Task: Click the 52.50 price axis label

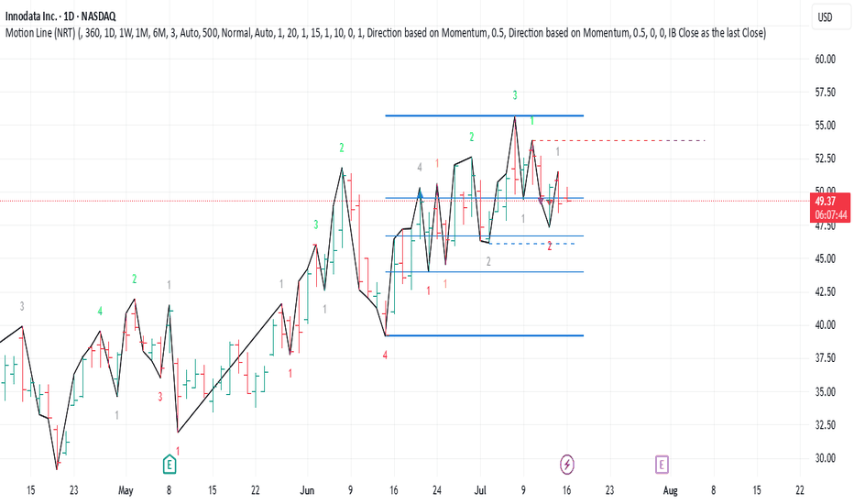Action: click(825, 159)
